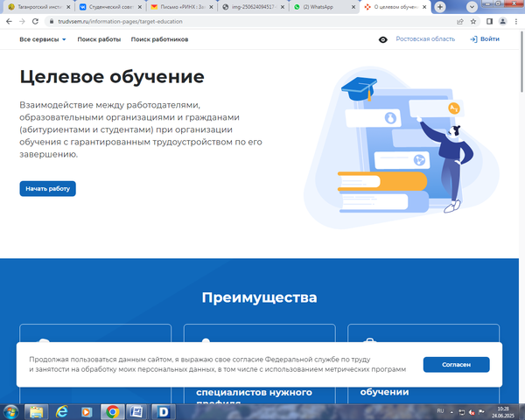Open Word application in taskbar

137,411
